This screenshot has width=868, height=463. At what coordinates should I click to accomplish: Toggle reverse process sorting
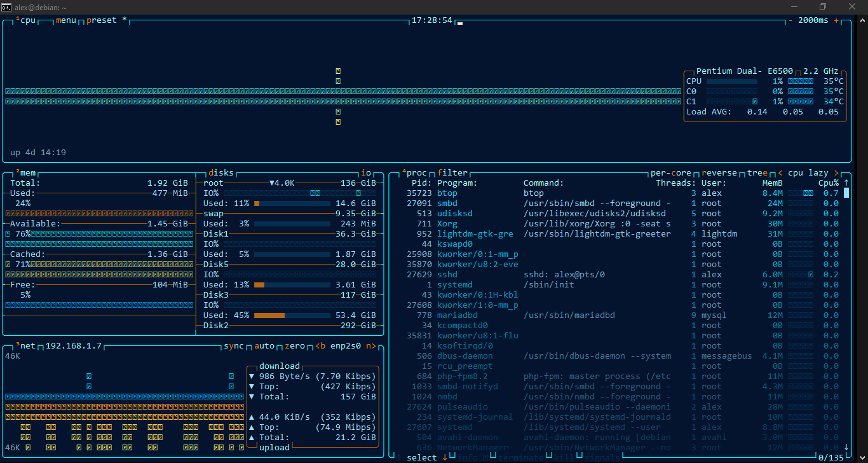pyautogui.click(x=719, y=172)
